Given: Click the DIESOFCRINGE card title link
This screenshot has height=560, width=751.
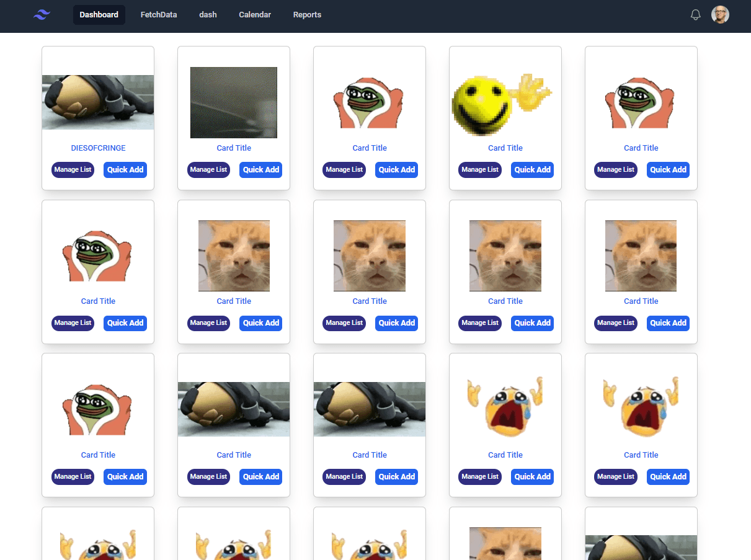Looking at the screenshot, I should coord(98,148).
